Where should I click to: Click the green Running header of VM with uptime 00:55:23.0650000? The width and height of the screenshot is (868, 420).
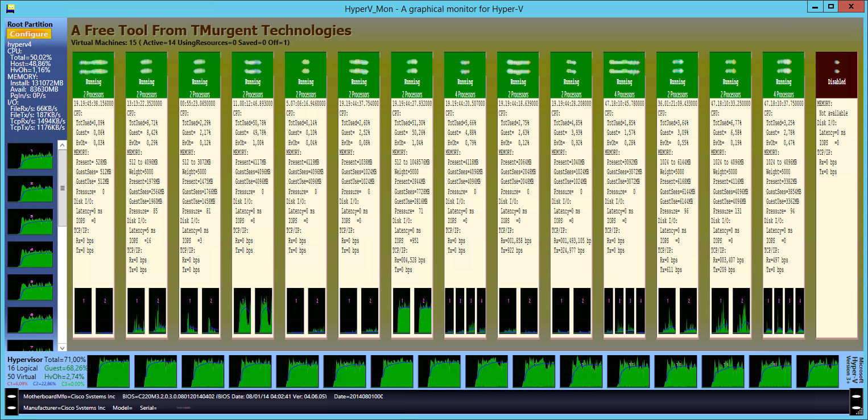tap(199, 75)
